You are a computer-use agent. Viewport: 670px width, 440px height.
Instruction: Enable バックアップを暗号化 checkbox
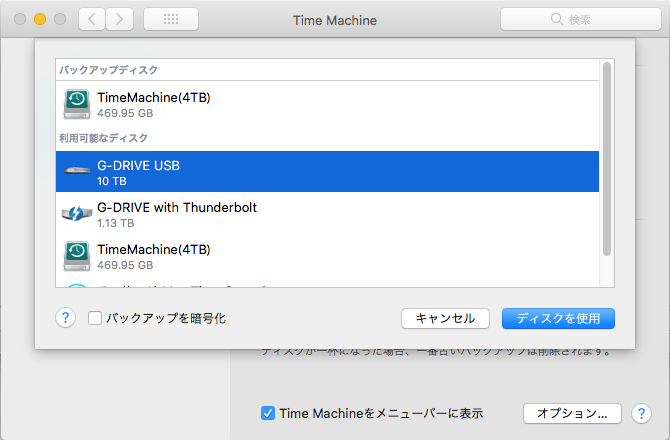(95, 318)
